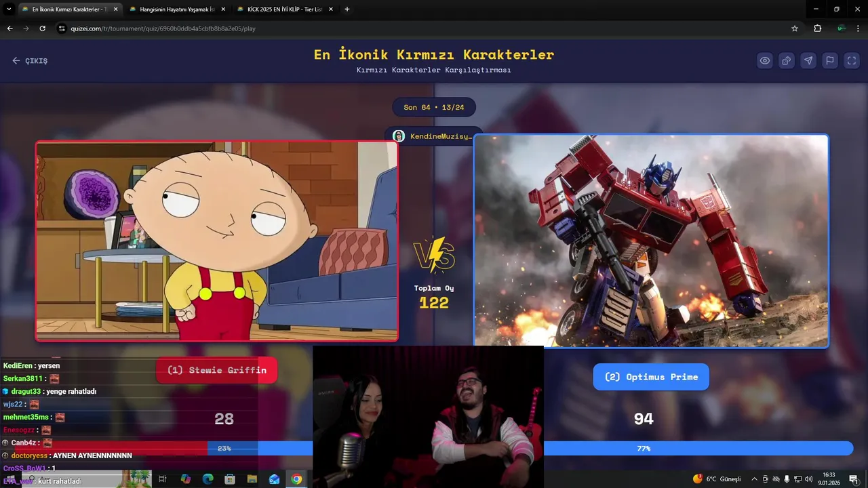The image size is (868, 488).
Task: Vote for the (1) Stewie Griffin button
Action: 217,370
